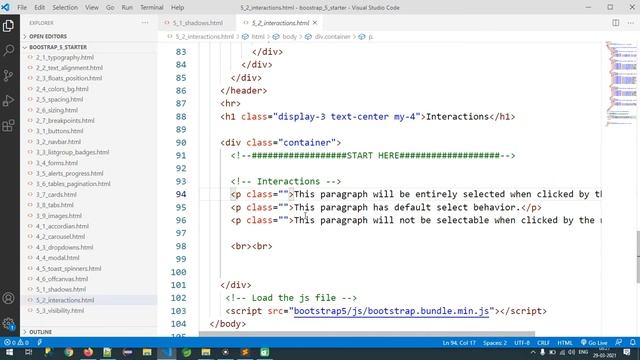
Task: Open the Accounts menu icon
Action: [8, 298]
